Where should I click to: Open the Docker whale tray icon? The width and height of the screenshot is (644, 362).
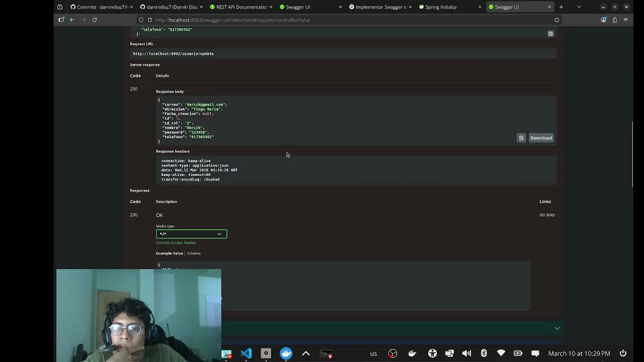tap(412, 353)
